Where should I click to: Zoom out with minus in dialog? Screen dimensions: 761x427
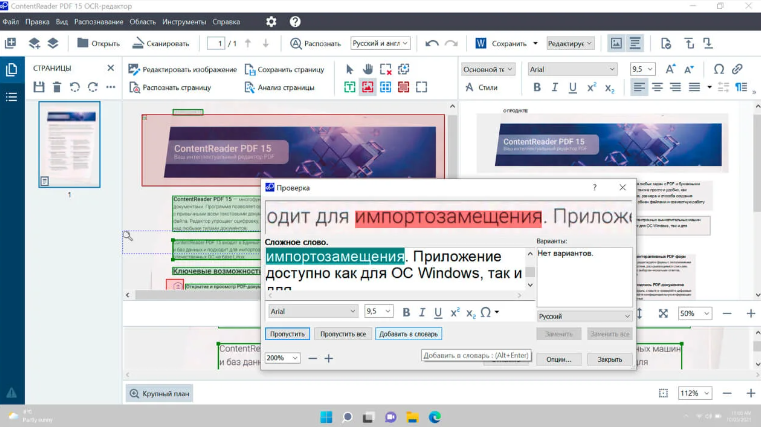coord(313,358)
